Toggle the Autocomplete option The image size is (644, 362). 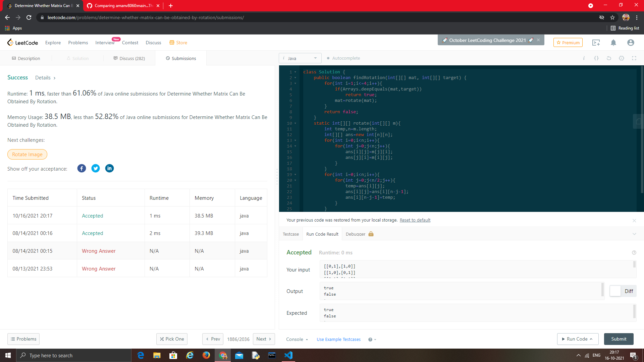point(343,58)
